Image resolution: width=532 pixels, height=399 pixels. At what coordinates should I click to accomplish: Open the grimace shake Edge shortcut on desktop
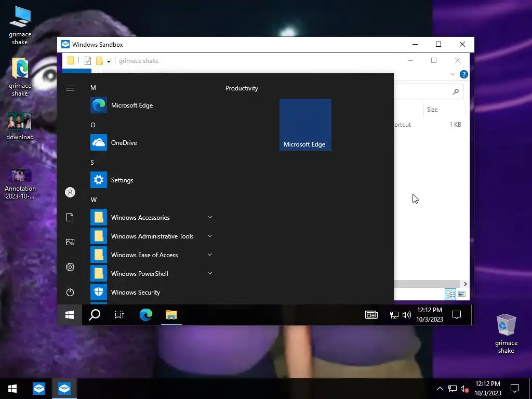[20, 77]
